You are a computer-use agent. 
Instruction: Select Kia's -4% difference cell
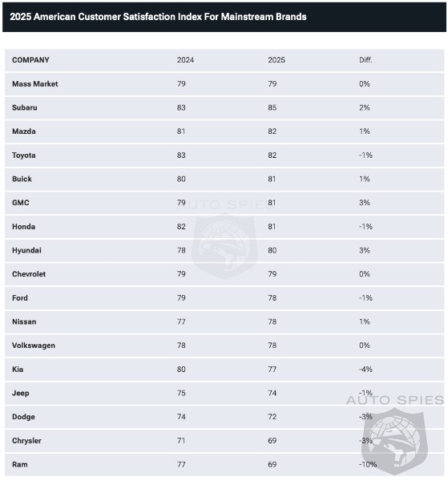pos(365,370)
